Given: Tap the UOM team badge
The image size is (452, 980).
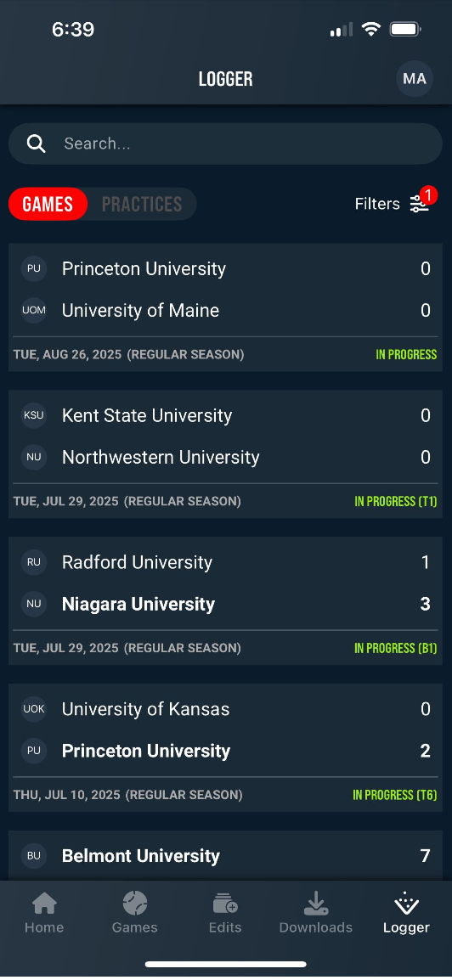Looking at the screenshot, I should click(34, 311).
